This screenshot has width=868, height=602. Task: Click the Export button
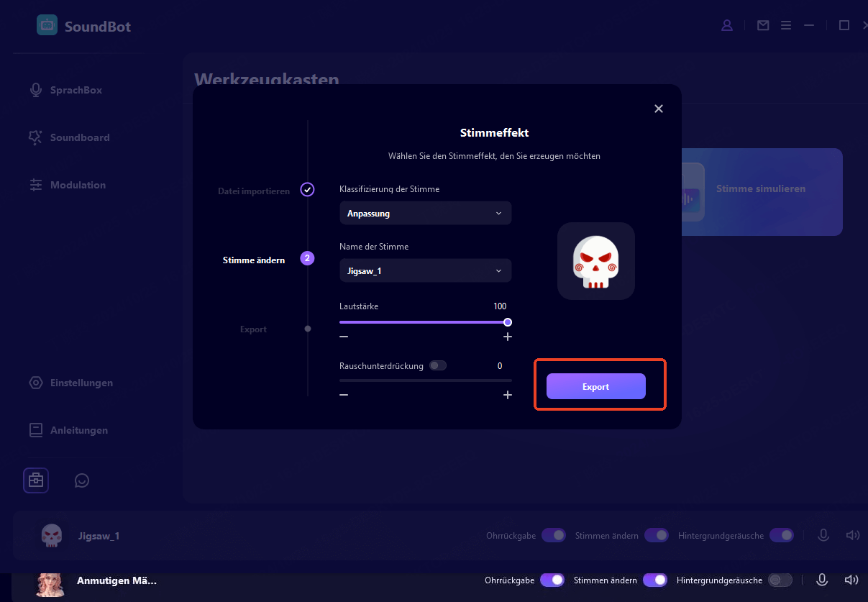595,386
